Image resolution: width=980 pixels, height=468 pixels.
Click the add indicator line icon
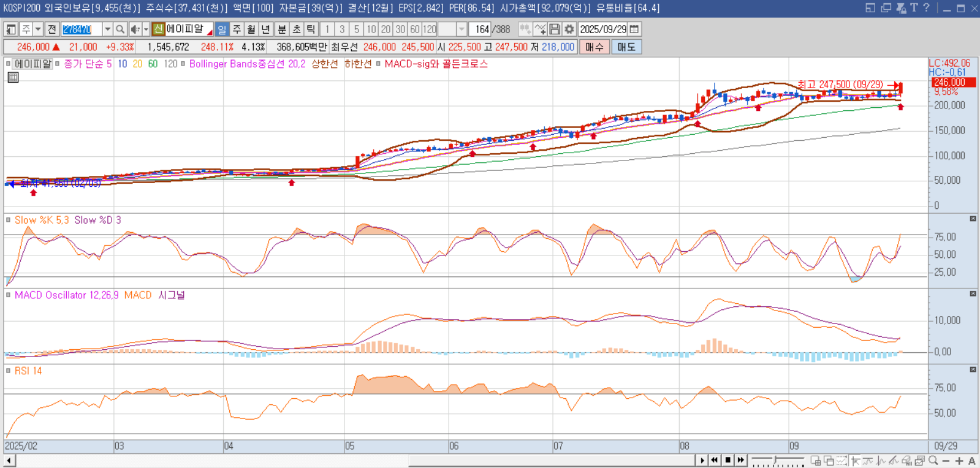pyautogui.click(x=540, y=29)
